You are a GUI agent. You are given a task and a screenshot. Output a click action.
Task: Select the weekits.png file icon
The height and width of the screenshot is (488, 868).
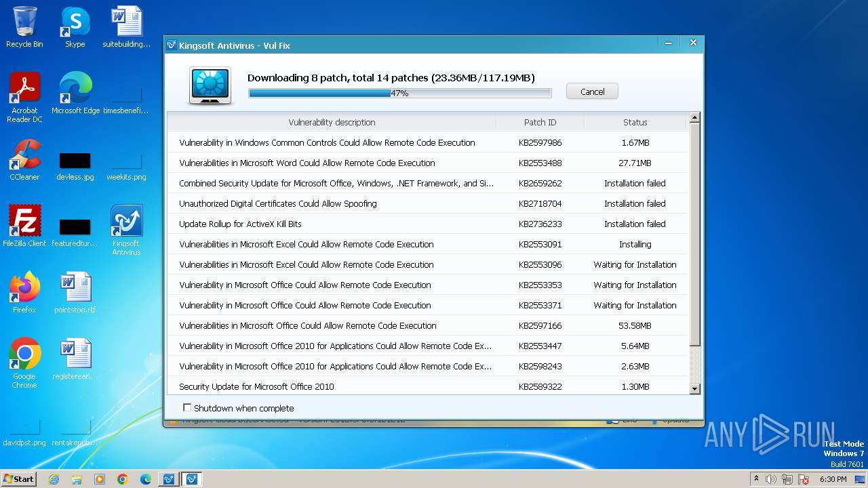click(126, 166)
